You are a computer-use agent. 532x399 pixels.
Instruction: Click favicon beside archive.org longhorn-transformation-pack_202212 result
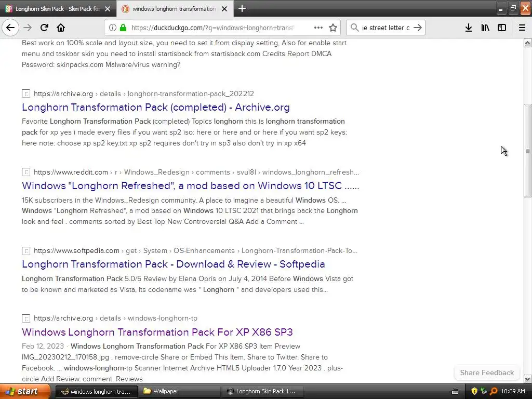click(26, 94)
